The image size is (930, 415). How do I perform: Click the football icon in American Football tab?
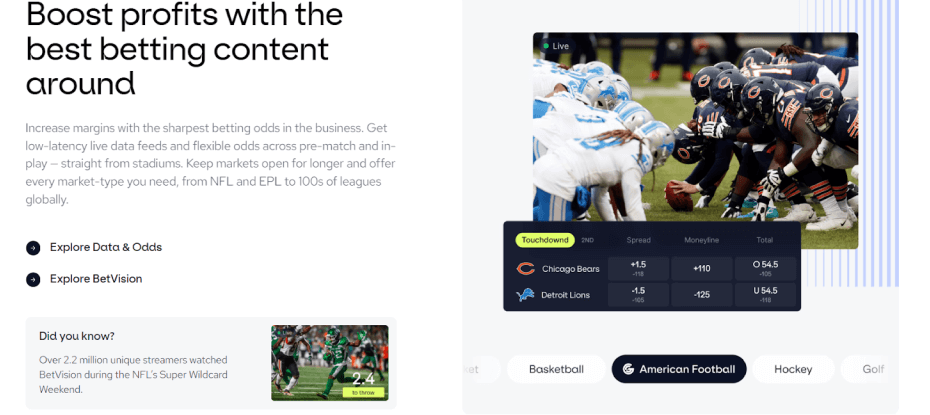coord(628,369)
